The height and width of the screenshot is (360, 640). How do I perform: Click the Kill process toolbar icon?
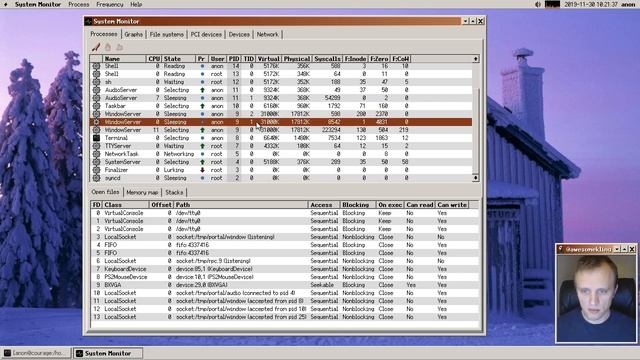click(x=96, y=47)
